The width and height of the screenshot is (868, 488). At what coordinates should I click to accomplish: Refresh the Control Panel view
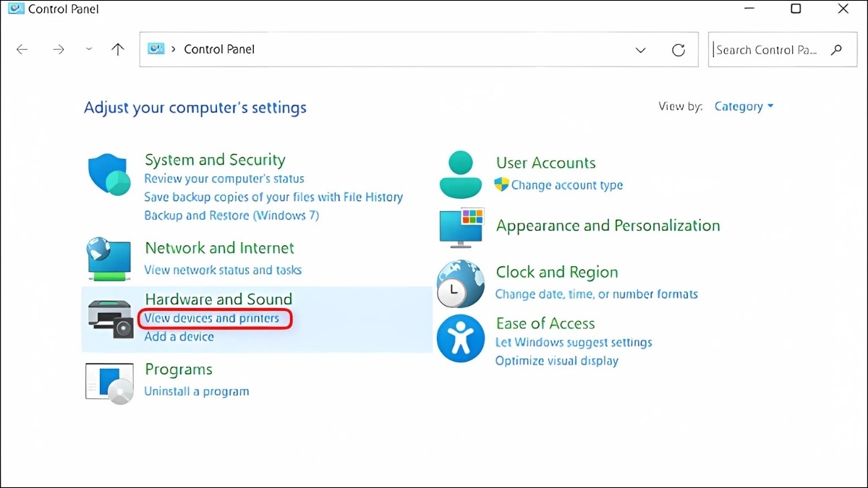[678, 50]
